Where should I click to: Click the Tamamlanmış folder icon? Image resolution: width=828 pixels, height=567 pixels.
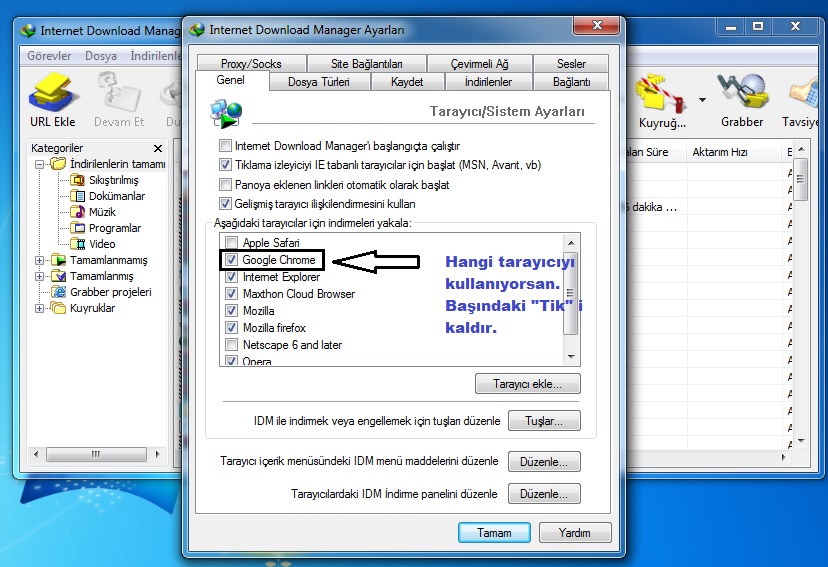(59, 276)
